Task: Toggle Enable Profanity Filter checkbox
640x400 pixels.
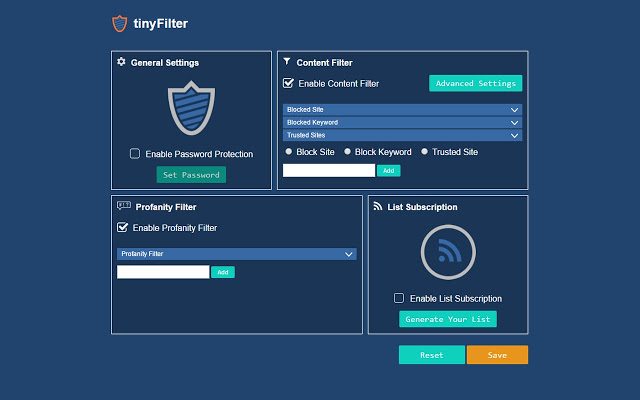Action: pyautogui.click(x=122, y=227)
